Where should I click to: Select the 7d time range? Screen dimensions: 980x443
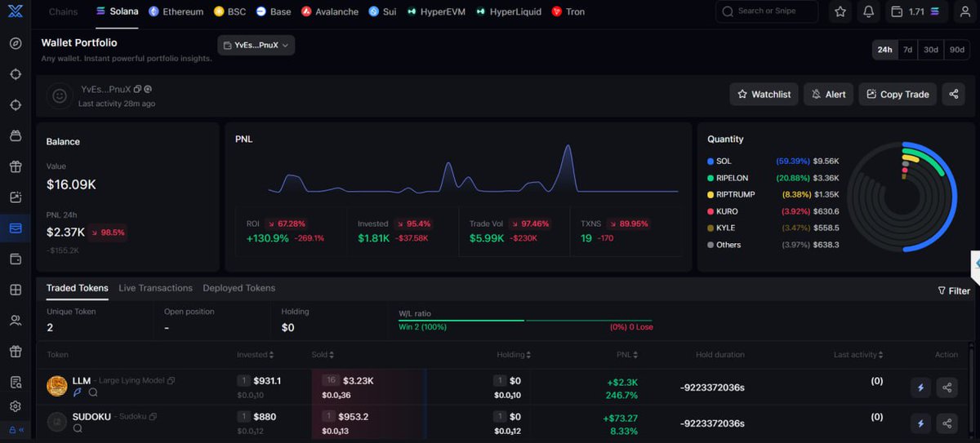click(x=907, y=50)
